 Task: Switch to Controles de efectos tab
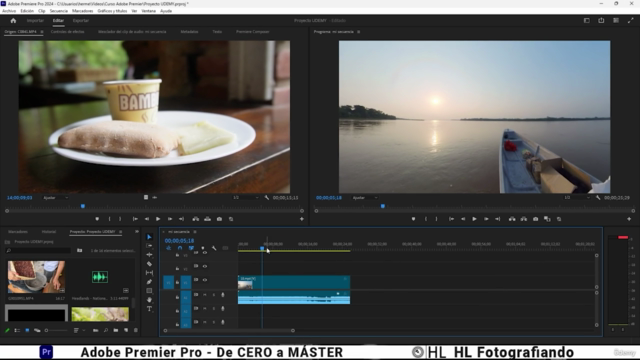[67, 32]
